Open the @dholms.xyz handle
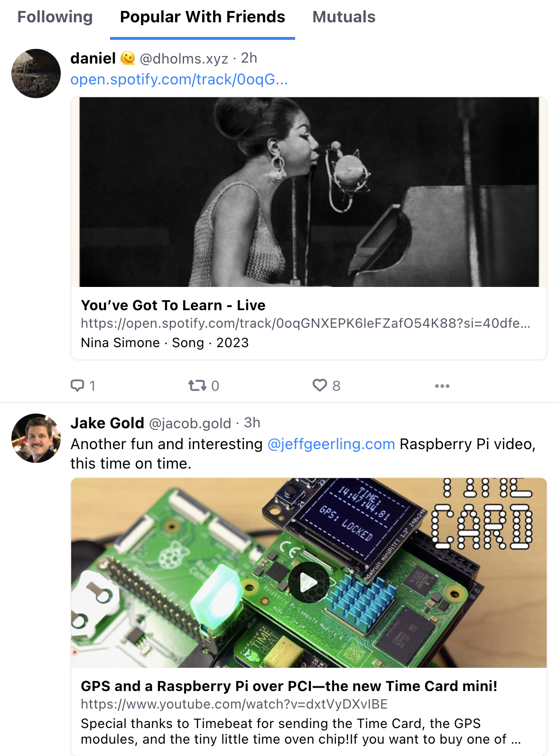Viewport: 559px width, 756px height. pos(184,59)
